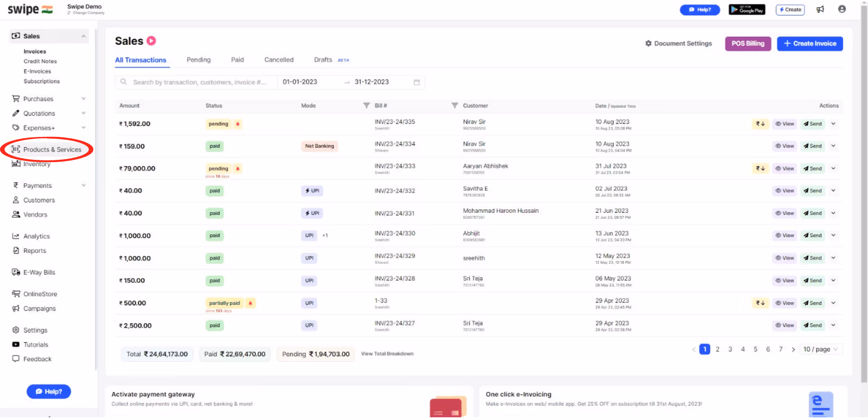Open Settings in the sidebar
Image resolution: width=868 pixels, height=420 pixels.
29,330
